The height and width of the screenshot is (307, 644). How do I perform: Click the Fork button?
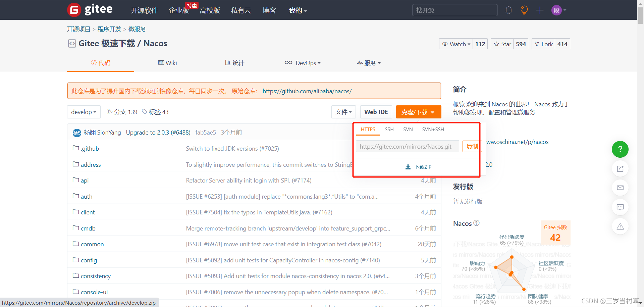tap(543, 44)
